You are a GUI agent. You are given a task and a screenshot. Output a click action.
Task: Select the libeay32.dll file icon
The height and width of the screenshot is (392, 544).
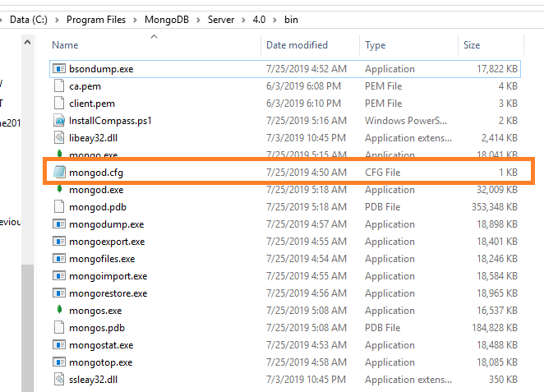point(58,138)
